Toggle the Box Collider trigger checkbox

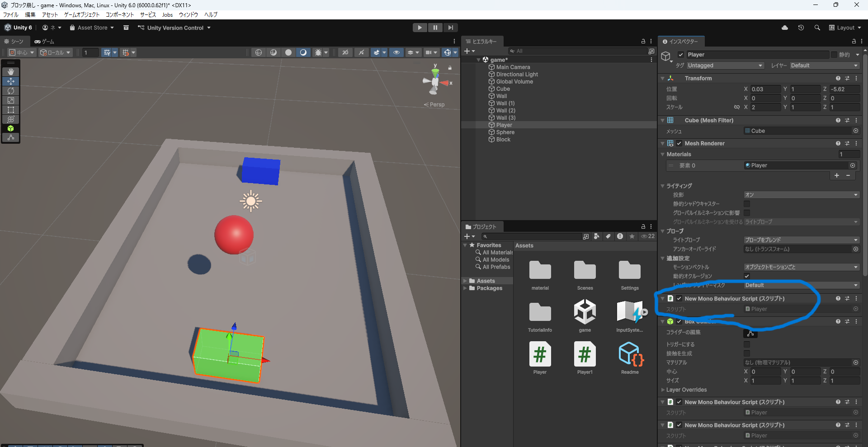click(747, 344)
